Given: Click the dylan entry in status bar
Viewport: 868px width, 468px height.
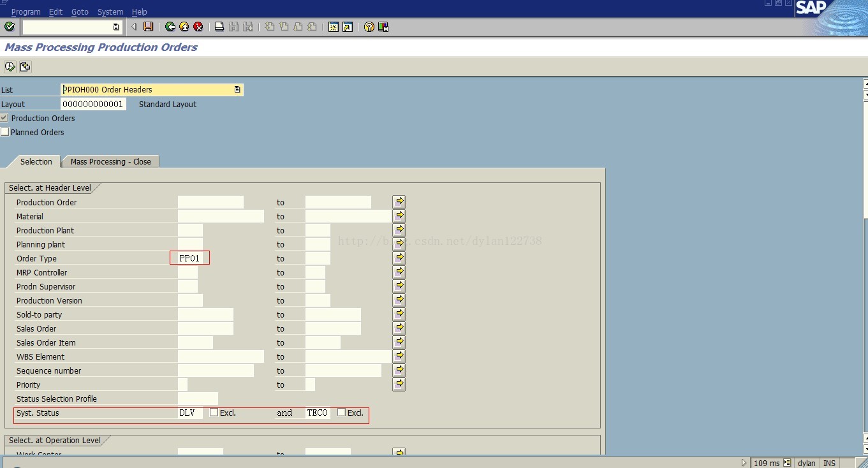Looking at the screenshot, I should click(x=806, y=463).
